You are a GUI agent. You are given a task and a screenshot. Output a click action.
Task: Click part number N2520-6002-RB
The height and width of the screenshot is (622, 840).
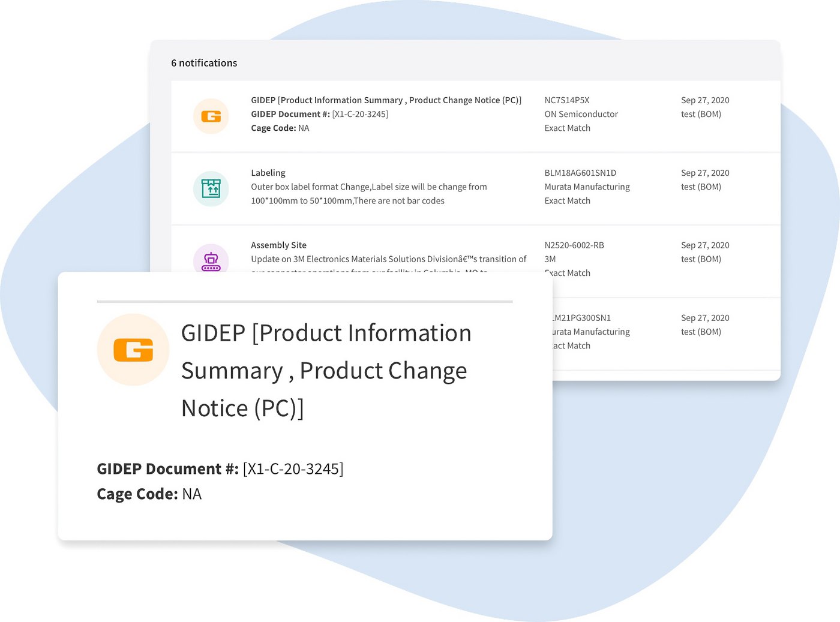[x=574, y=245]
